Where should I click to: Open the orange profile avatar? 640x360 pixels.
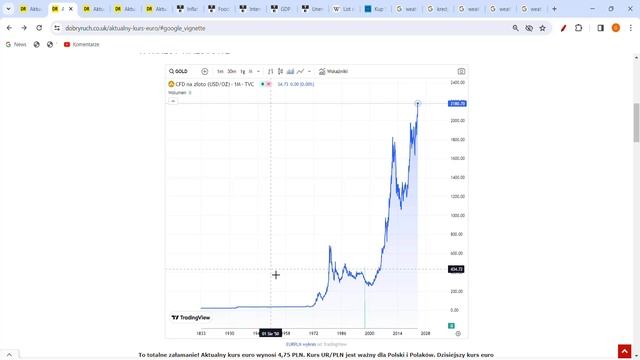616,28
